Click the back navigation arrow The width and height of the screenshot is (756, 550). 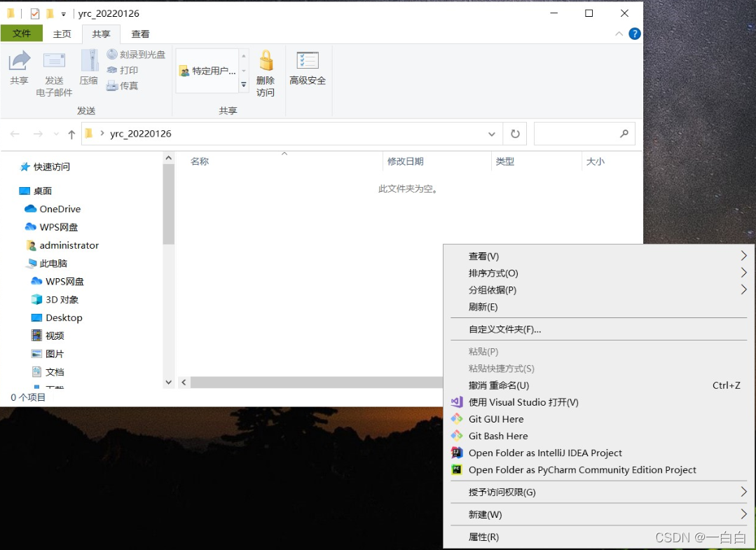(15, 133)
